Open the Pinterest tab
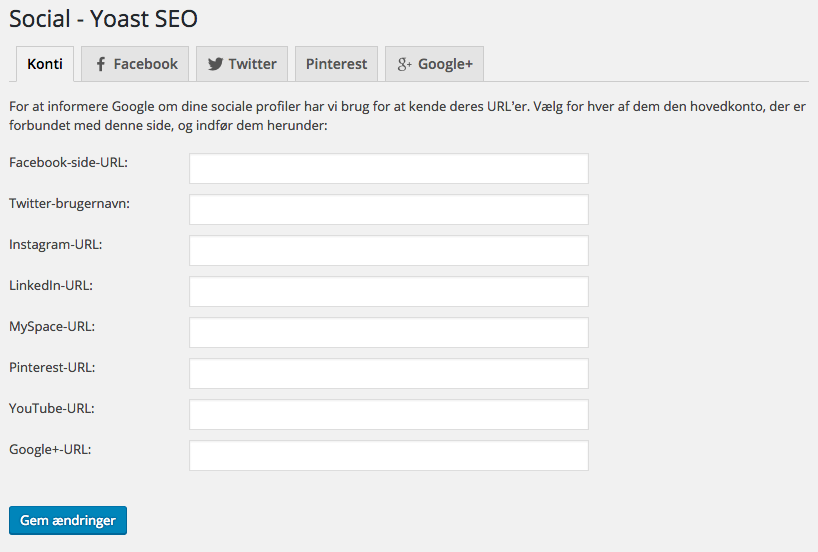Image resolution: width=818 pixels, height=552 pixels. pos(336,64)
